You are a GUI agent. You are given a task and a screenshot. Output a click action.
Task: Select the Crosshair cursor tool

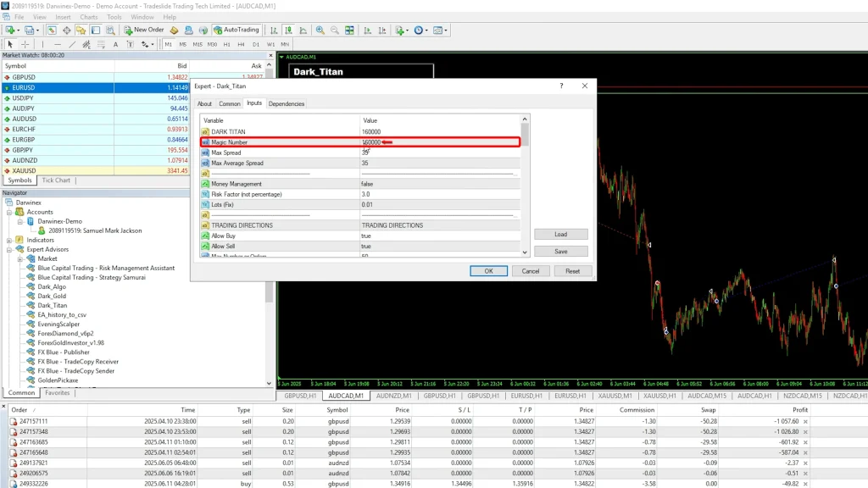click(x=25, y=44)
